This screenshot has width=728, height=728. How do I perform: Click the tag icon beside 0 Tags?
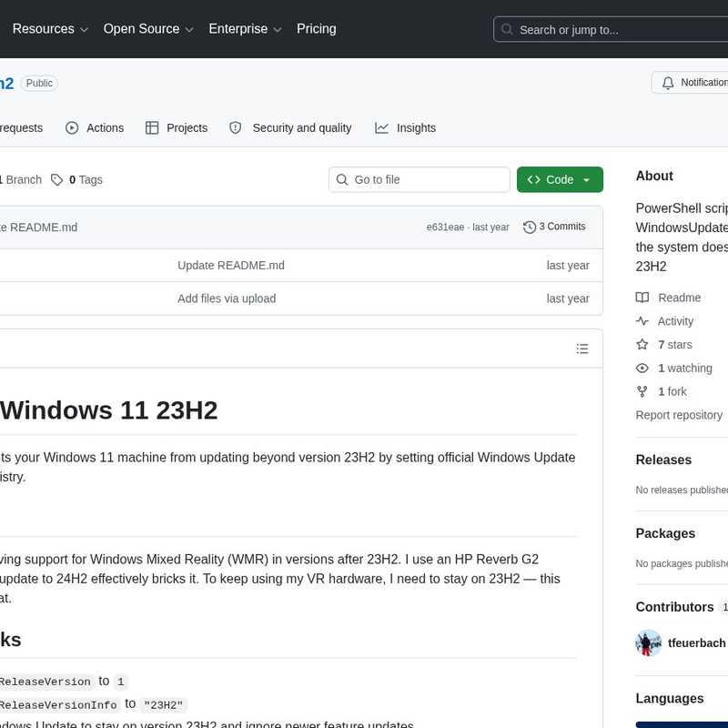[56, 179]
